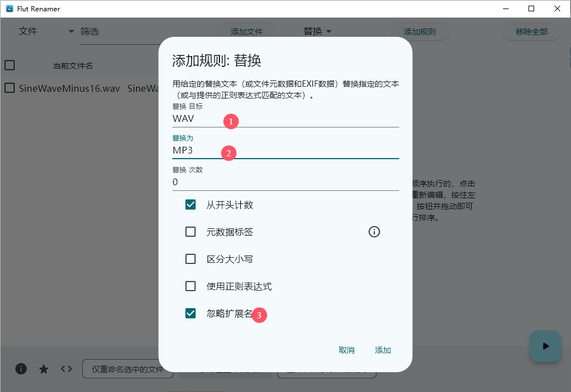Disable 忽略扩展名 option
The width and height of the screenshot is (571, 392).
tap(191, 313)
